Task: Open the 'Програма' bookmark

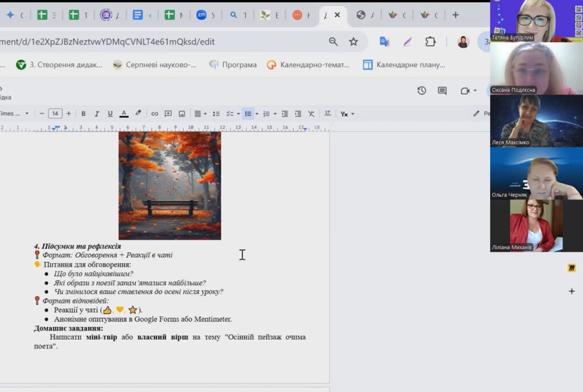Action: click(x=233, y=65)
